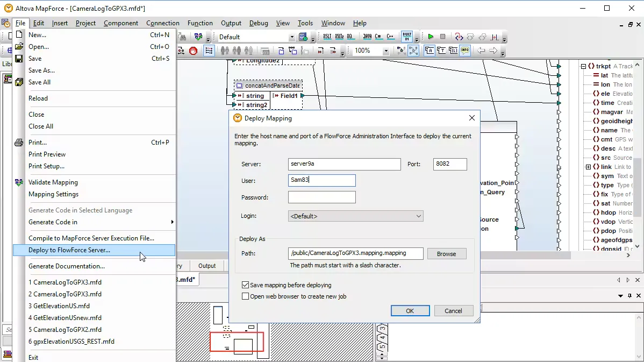
Task: Click the red stop-hand toolbar icon
Action: (x=193, y=51)
